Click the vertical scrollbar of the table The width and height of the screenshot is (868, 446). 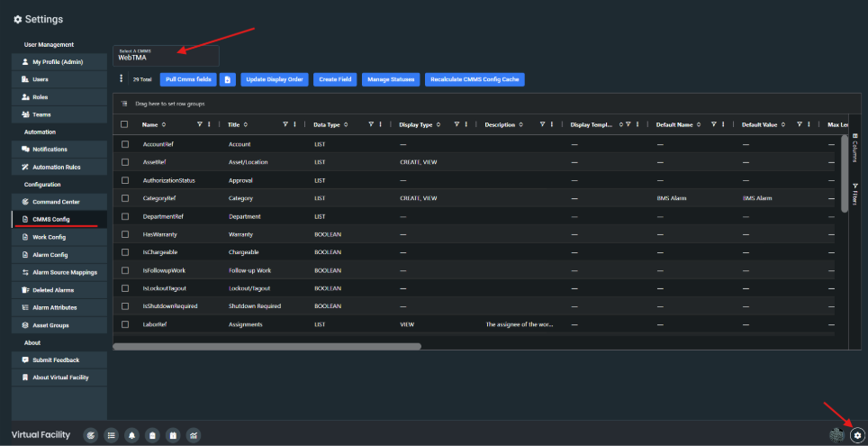click(845, 173)
